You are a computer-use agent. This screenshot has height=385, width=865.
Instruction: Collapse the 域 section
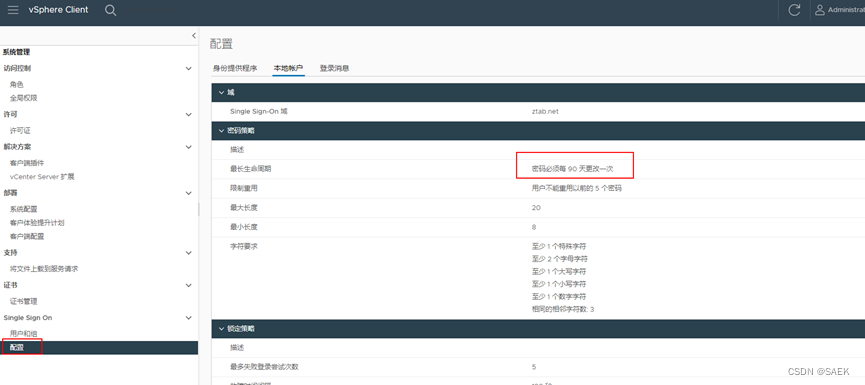[222, 92]
